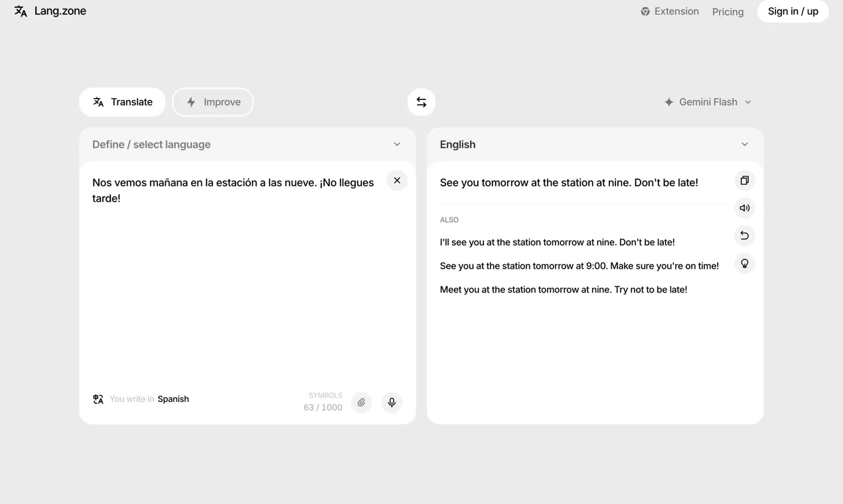Choose alternative 'See you at the station tomorrow at 9:00'

tap(579, 266)
